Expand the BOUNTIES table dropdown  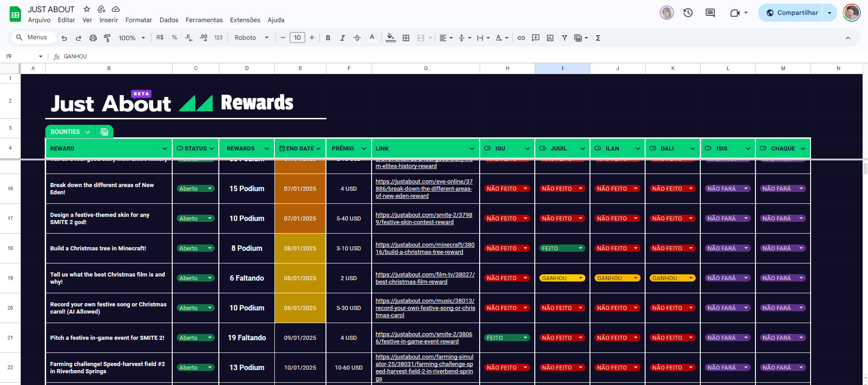pos(88,132)
